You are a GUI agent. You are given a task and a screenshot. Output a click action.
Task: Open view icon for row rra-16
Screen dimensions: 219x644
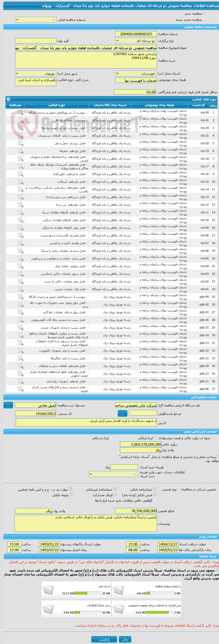[20, 174]
